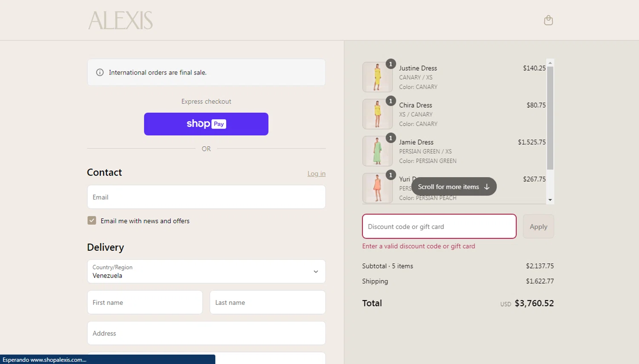This screenshot has width=639, height=364.
Task: Click the $80.75 Chira Dress price
Action: (x=536, y=105)
